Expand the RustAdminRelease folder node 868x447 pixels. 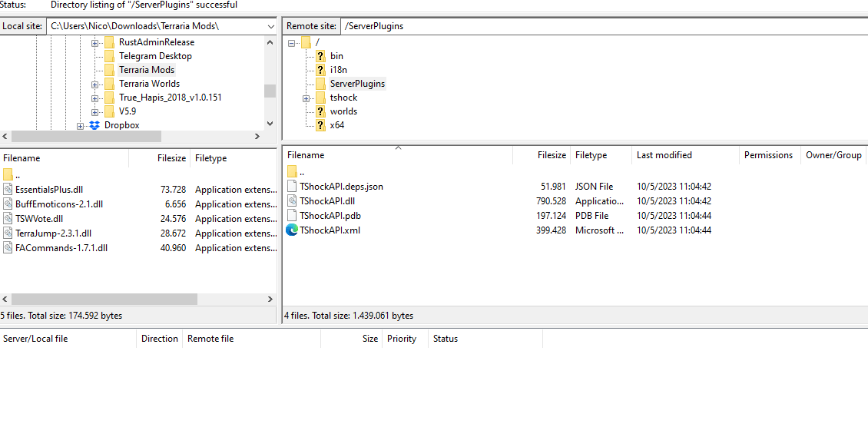[x=94, y=43]
